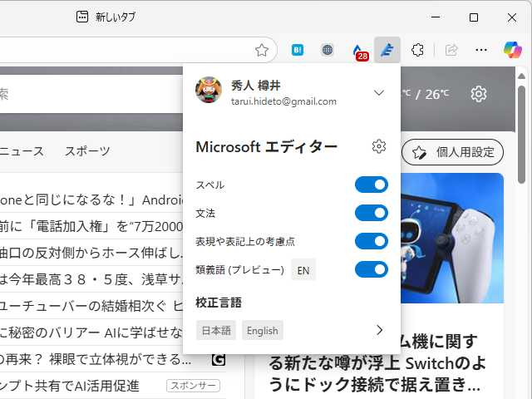Image resolution: width=532 pixels, height=399 pixels.
Task: Open the スポーツ news tab
Action: pyautogui.click(x=87, y=151)
